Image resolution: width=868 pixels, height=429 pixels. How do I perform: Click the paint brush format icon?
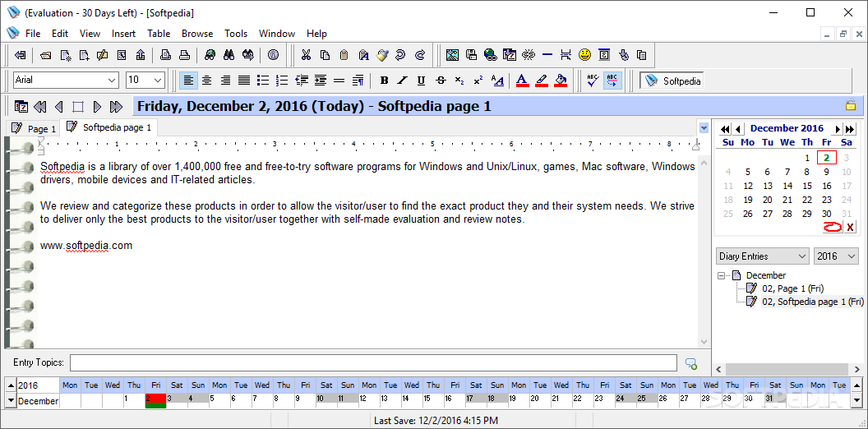tap(382, 55)
